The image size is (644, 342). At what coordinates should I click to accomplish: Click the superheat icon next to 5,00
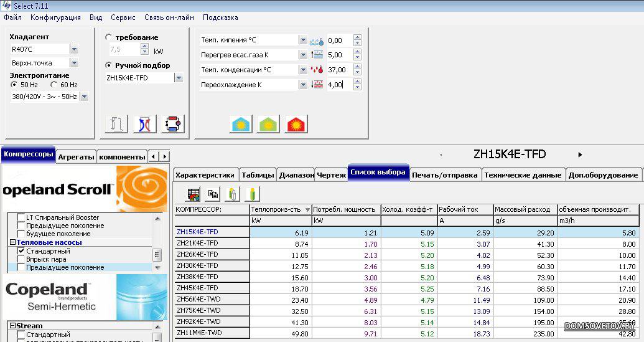point(317,55)
